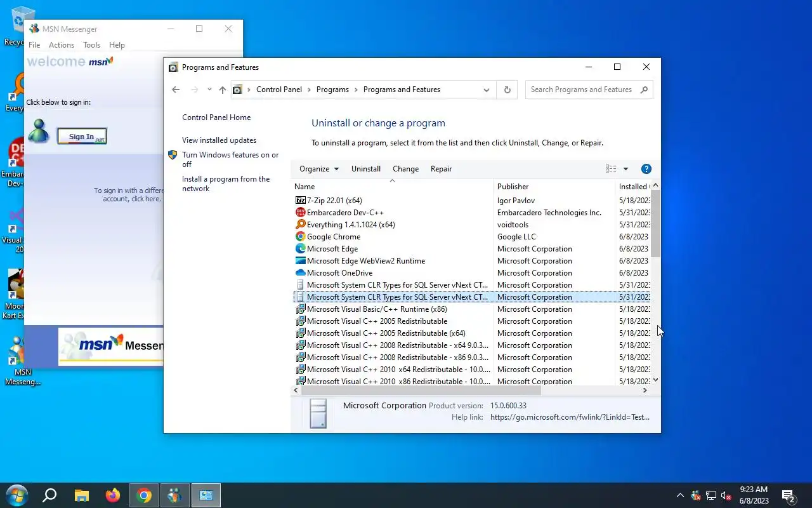Launch Firefox from the taskbar
This screenshot has width=812, height=508.
pyautogui.click(x=113, y=495)
